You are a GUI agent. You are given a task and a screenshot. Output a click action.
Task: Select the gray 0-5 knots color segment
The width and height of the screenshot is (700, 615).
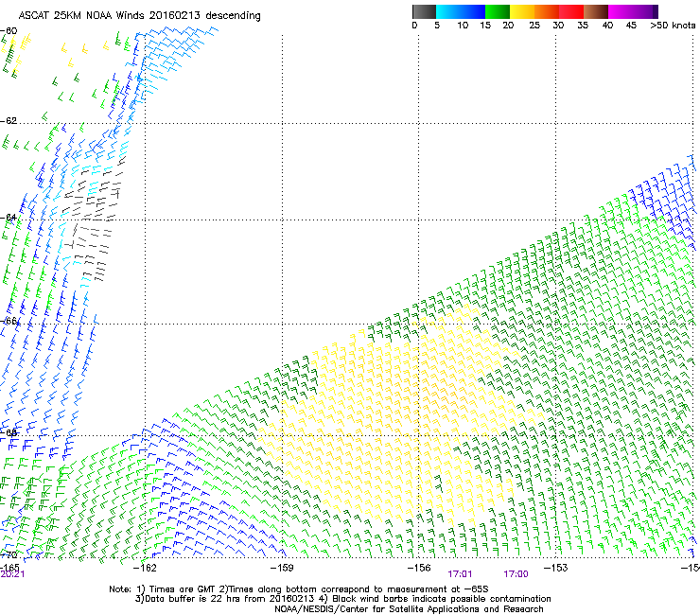pos(424,11)
